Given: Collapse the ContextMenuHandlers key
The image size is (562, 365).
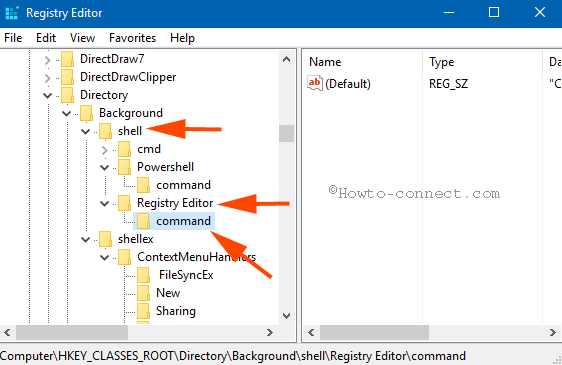Looking at the screenshot, I should click(x=104, y=257).
